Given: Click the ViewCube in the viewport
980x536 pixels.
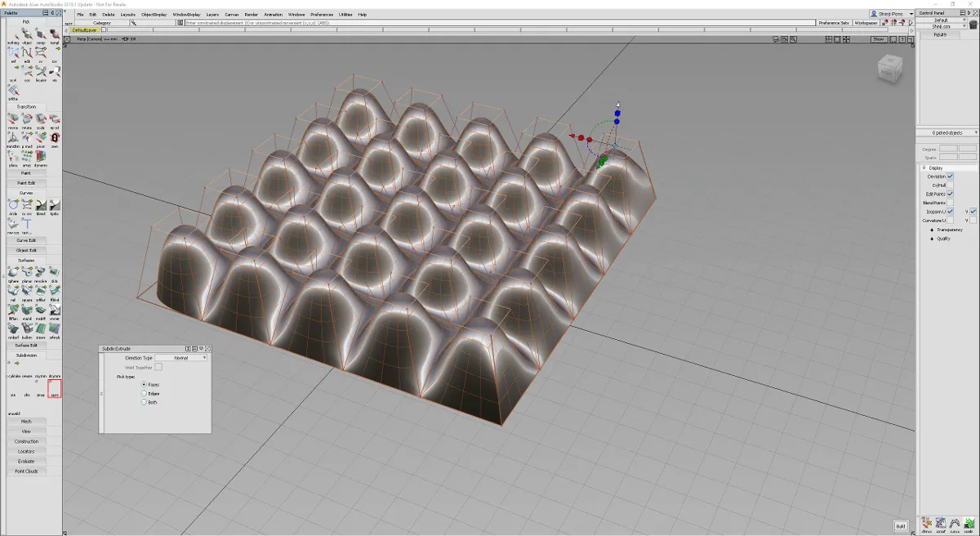Looking at the screenshot, I should pos(889,69).
